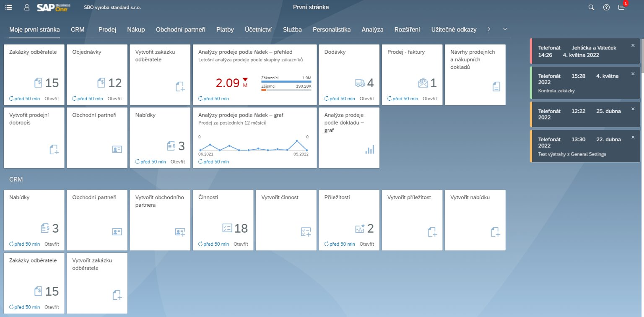Open the main menu list icon
Screen dimensions: 644x317
point(8,7)
